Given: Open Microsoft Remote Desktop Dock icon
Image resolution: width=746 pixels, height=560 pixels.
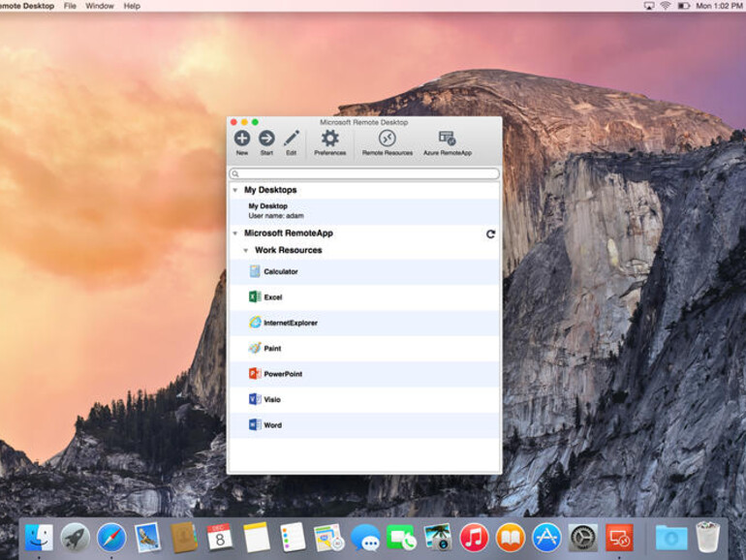Looking at the screenshot, I should tap(619, 538).
